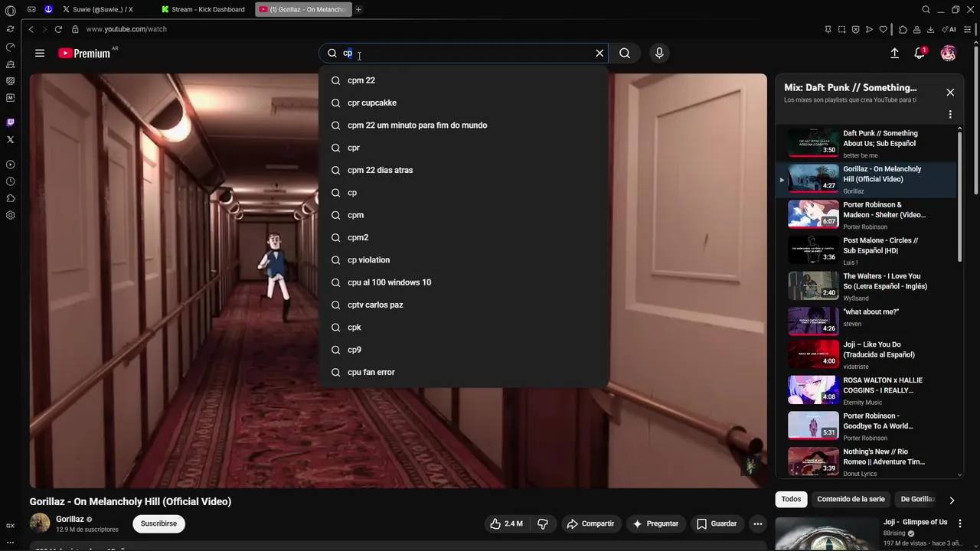Image resolution: width=980 pixels, height=551 pixels.
Task: Open Twitch in the browser sidebar
Action: pyautogui.click(x=10, y=122)
